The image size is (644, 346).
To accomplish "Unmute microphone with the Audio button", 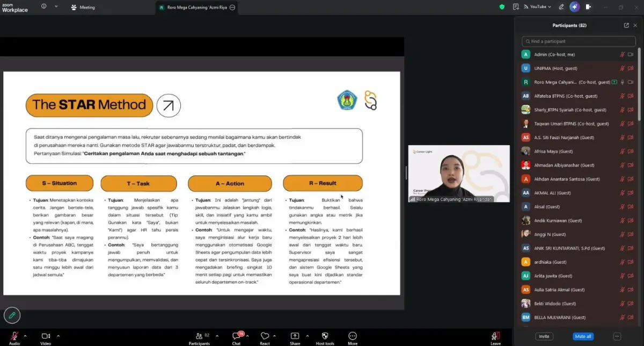I will [x=14, y=338].
